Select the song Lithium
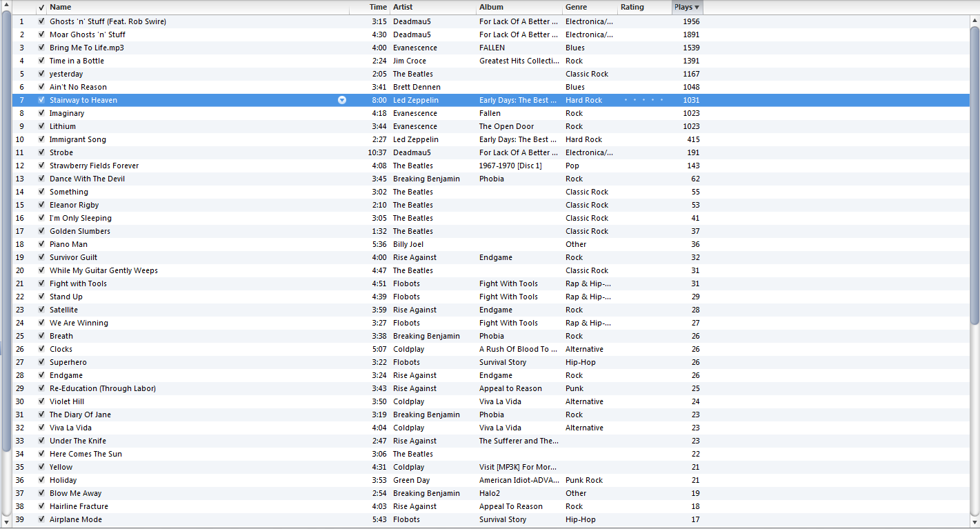The width and height of the screenshot is (980, 529). [63, 126]
